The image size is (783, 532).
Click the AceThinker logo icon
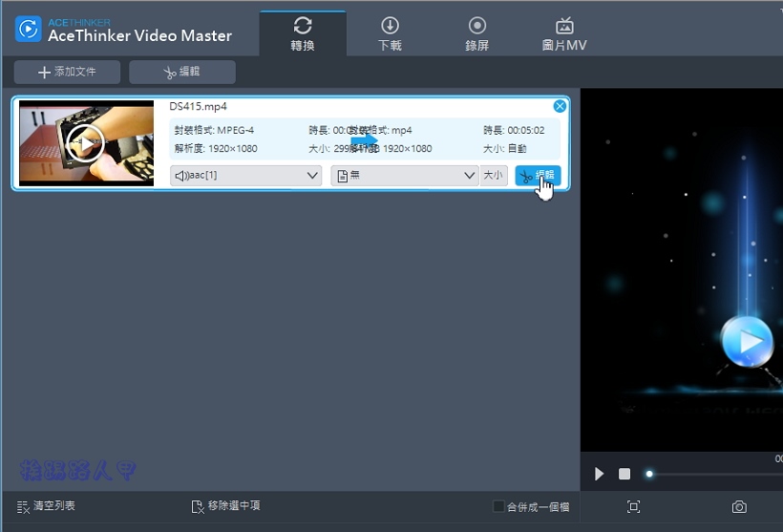pyautogui.click(x=28, y=29)
